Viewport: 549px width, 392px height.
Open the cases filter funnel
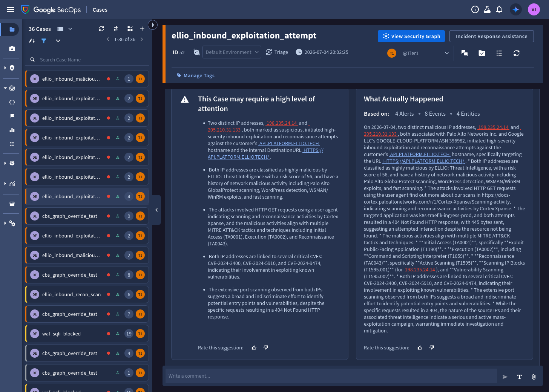(x=44, y=41)
